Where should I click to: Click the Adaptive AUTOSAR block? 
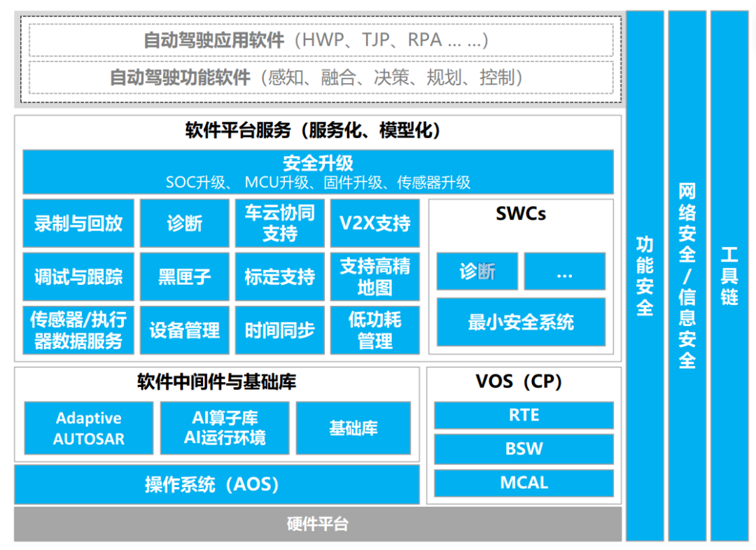(x=88, y=427)
